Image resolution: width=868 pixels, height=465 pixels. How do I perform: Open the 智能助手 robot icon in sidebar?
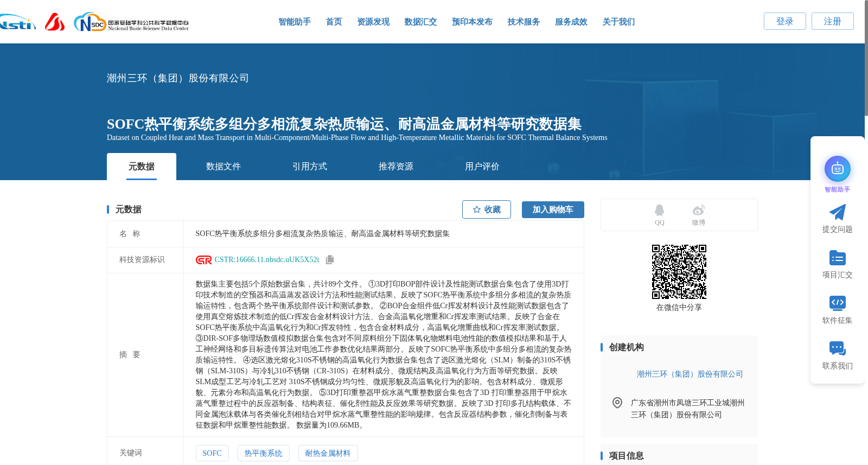pos(837,169)
